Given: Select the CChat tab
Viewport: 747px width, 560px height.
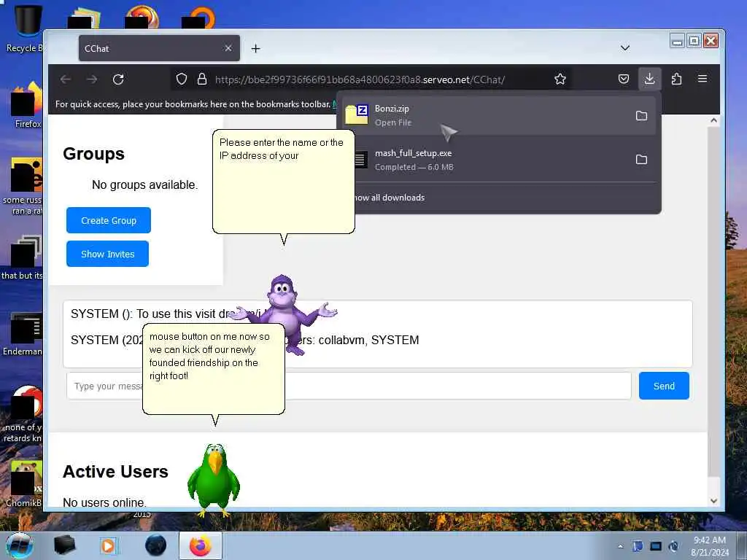Looking at the screenshot, I should [x=159, y=48].
